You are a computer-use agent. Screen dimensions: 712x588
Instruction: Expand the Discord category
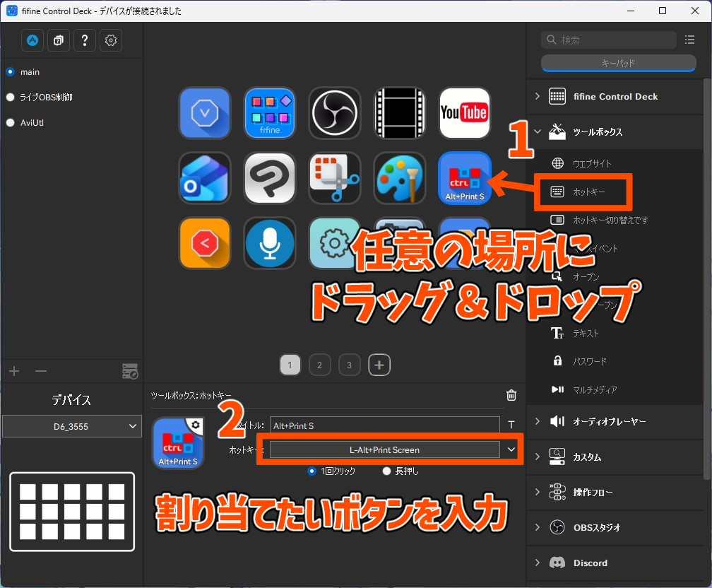(537, 563)
